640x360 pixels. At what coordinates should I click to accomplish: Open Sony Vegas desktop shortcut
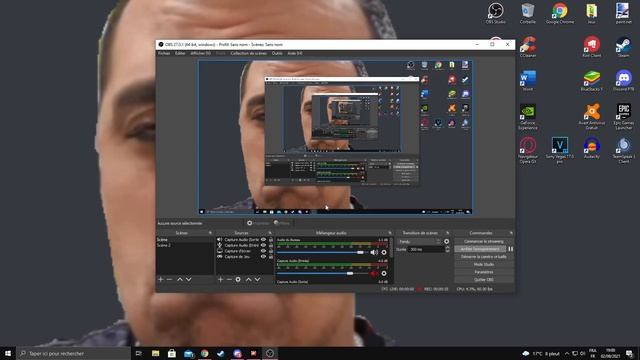[x=560, y=150]
